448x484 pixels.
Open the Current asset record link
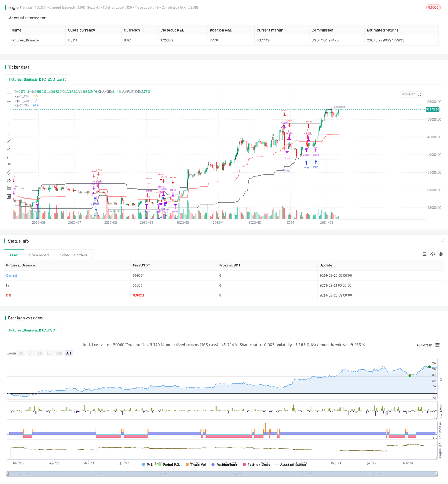pos(12,275)
